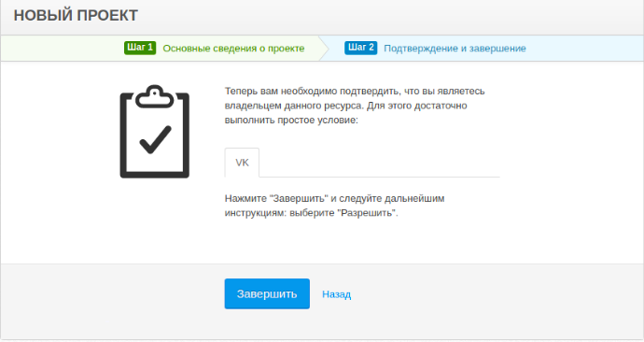Click the blue Завершить button
Screen dimensions: 644x342
267,294
